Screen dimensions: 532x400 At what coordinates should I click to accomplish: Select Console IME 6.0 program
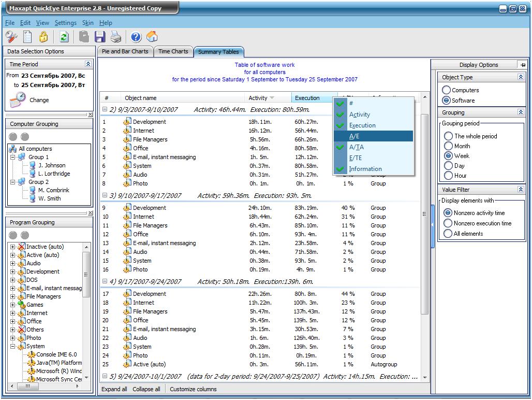(x=56, y=354)
